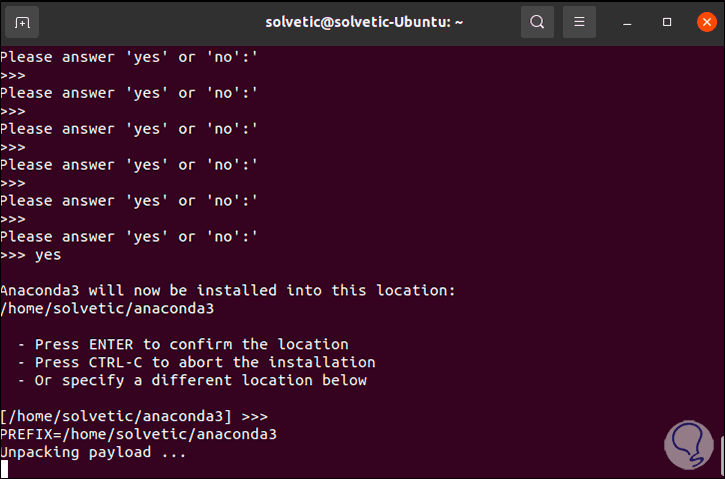Viewport: 725px width, 479px height.
Task: Open the hamburger menu in title bar
Action: (x=578, y=21)
